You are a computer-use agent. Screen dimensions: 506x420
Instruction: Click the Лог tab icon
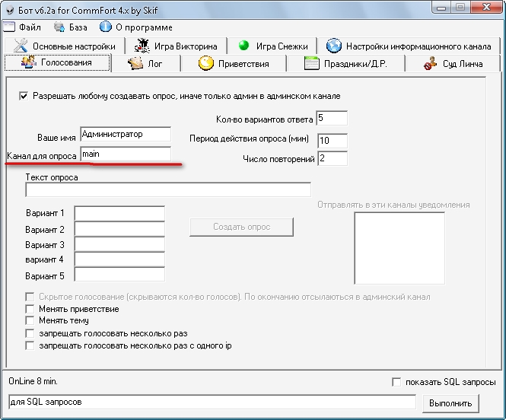click(x=135, y=64)
